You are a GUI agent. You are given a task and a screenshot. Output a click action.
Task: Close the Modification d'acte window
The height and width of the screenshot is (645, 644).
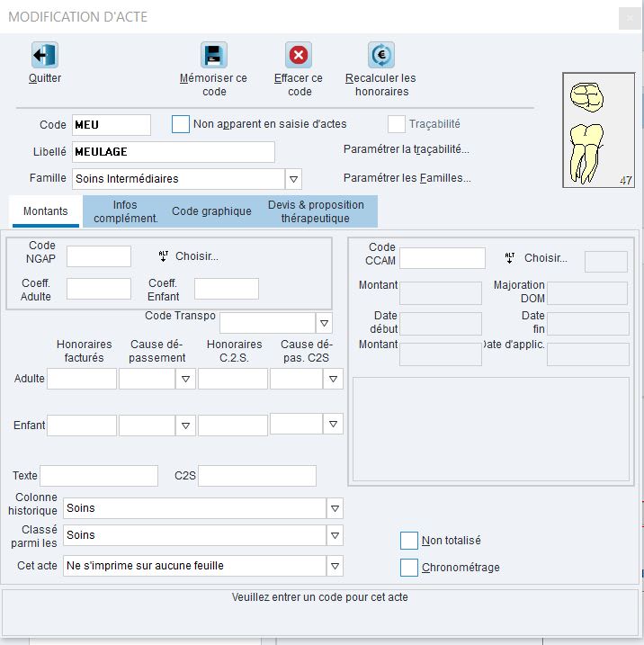pos(629,18)
